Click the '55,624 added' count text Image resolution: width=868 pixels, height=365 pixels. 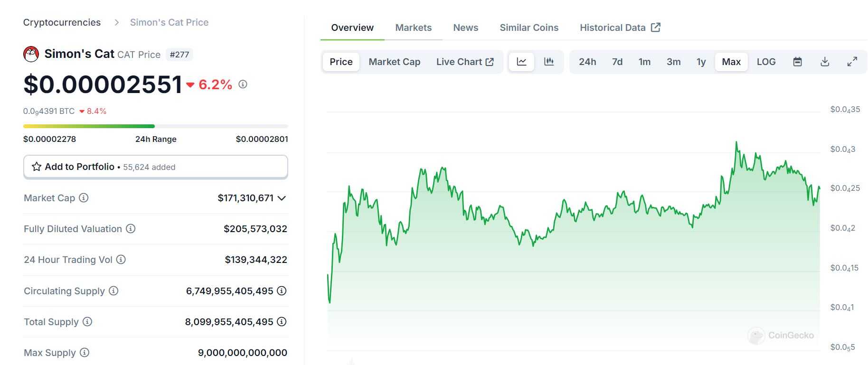[149, 167]
